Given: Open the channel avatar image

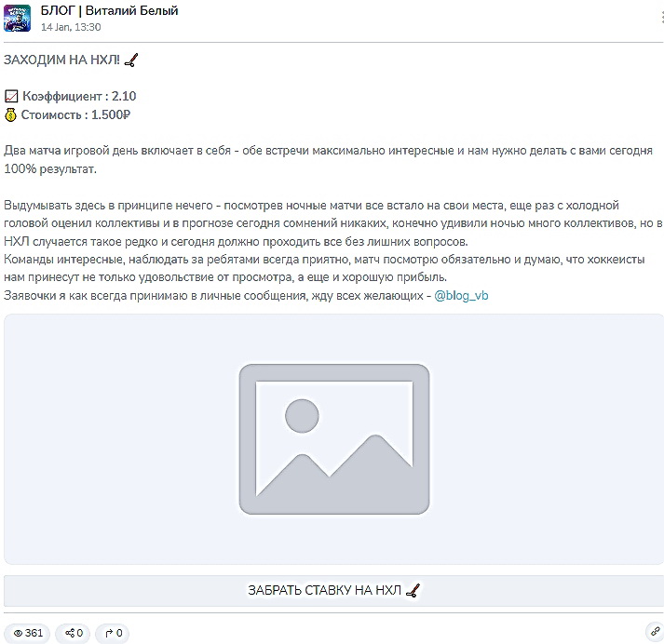Looking at the screenshot, I should [x=17, y=19].
